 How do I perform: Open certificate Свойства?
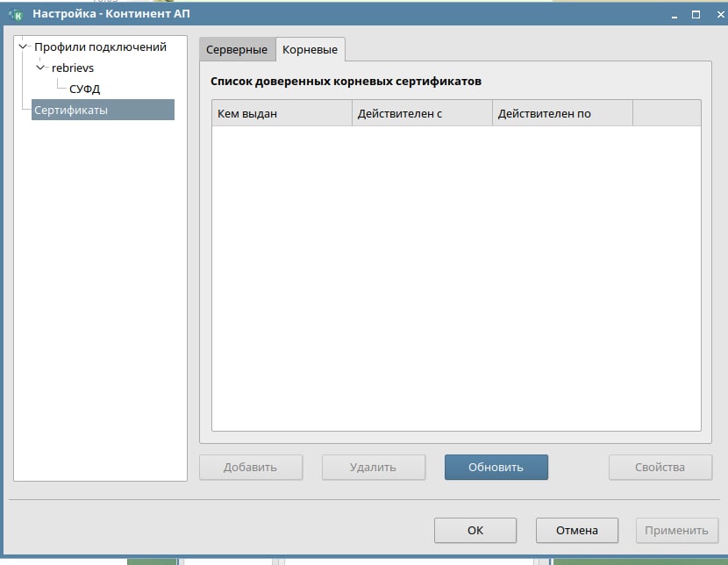tap(660, 467)
